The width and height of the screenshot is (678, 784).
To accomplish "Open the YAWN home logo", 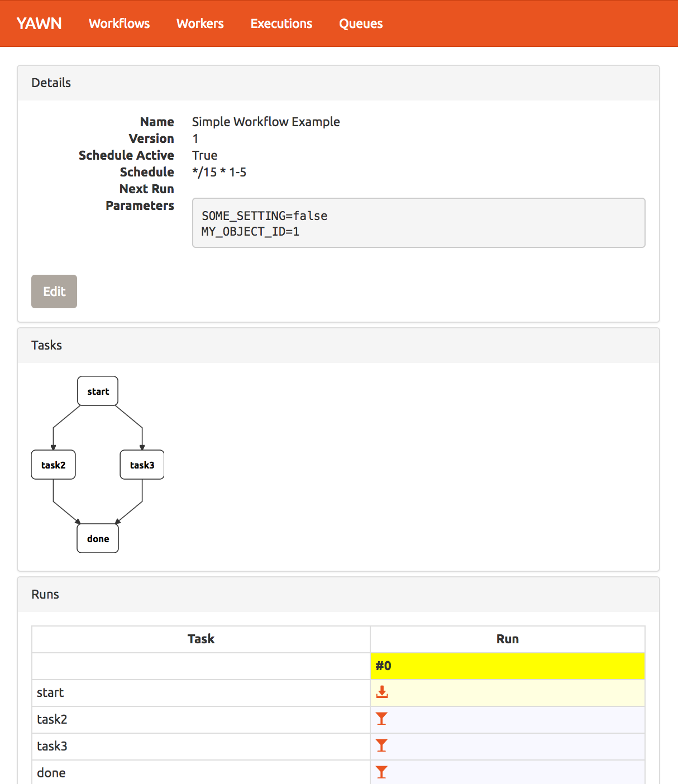I will coord(39,23).
